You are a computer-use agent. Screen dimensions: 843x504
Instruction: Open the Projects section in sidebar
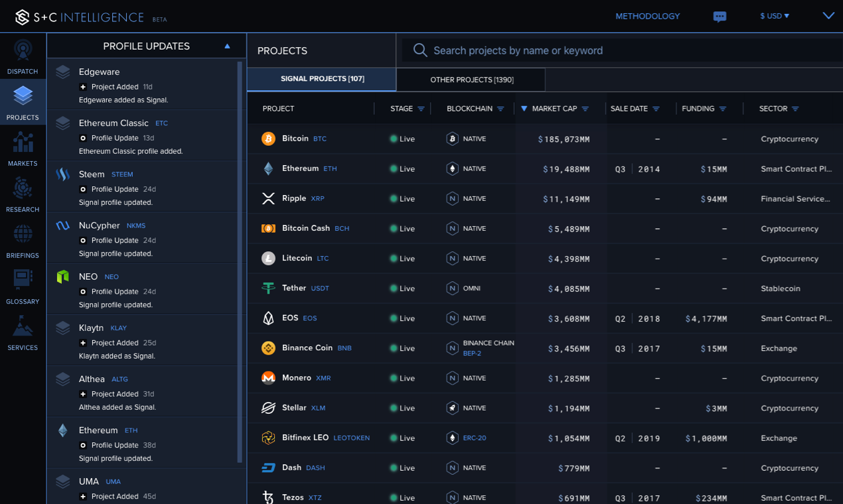click(23, 102)
